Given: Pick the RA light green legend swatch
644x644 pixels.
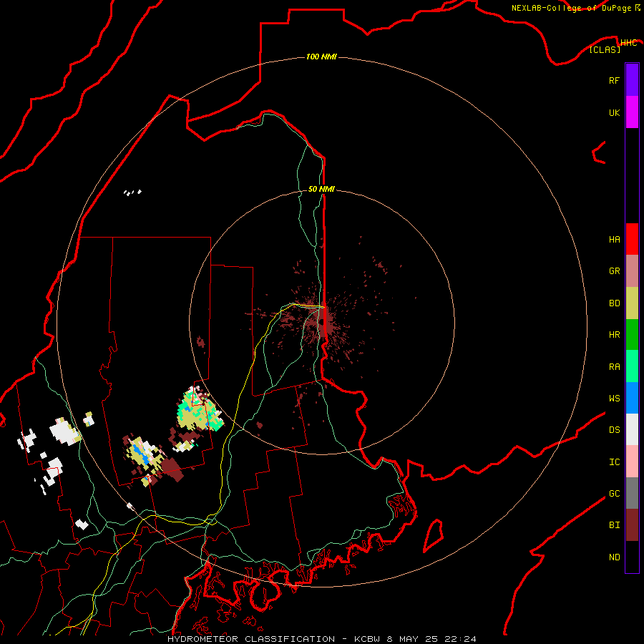Looking at the screenshot, I should tap(632, 366).
